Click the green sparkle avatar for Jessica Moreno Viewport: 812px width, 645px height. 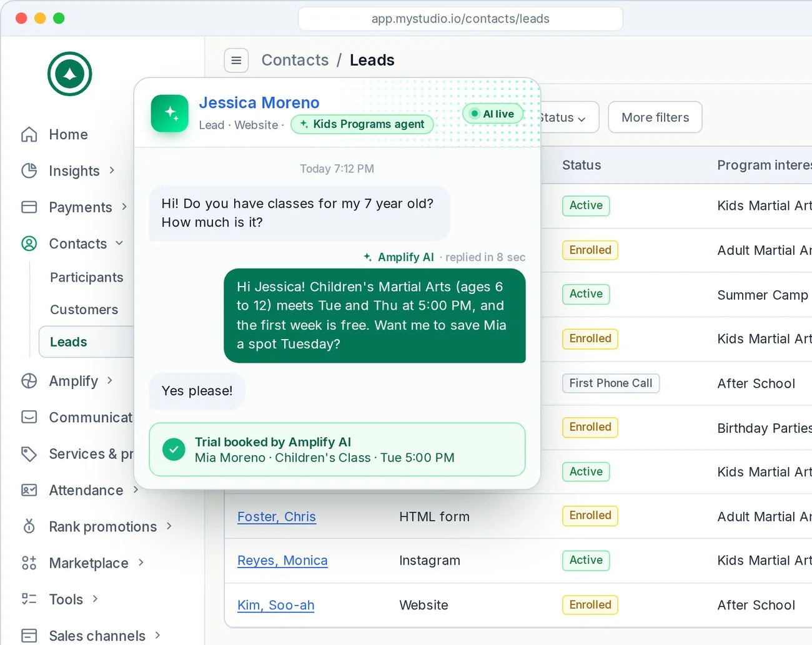[170, 114]
